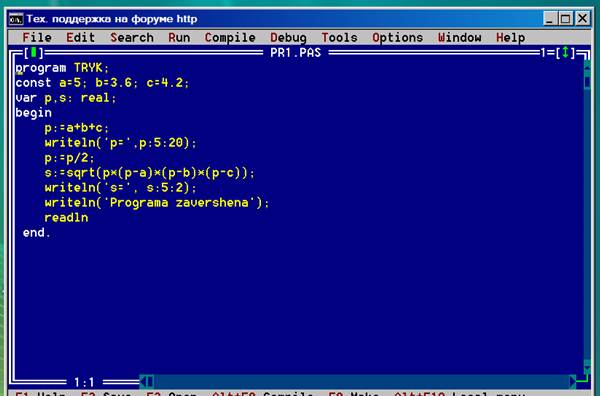This screenshot has width=600, height=396.
Task: Click the line writeln('p=',p:5:20);
Action: coord(120,143)
